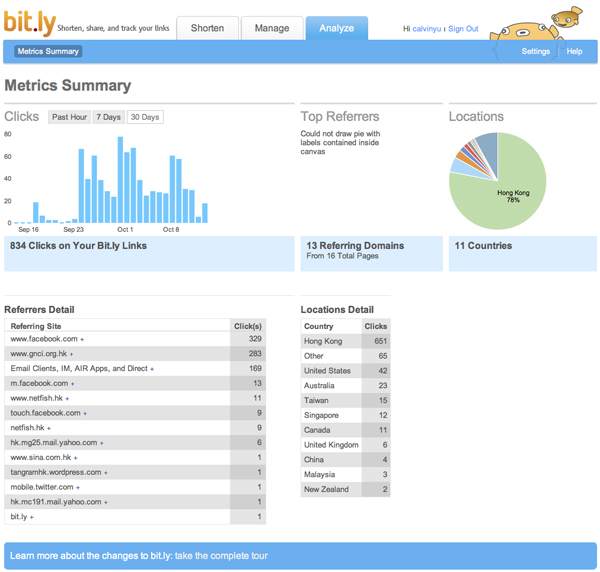Open Settings from the blue bar
The image size is (600, 572).
536,51
